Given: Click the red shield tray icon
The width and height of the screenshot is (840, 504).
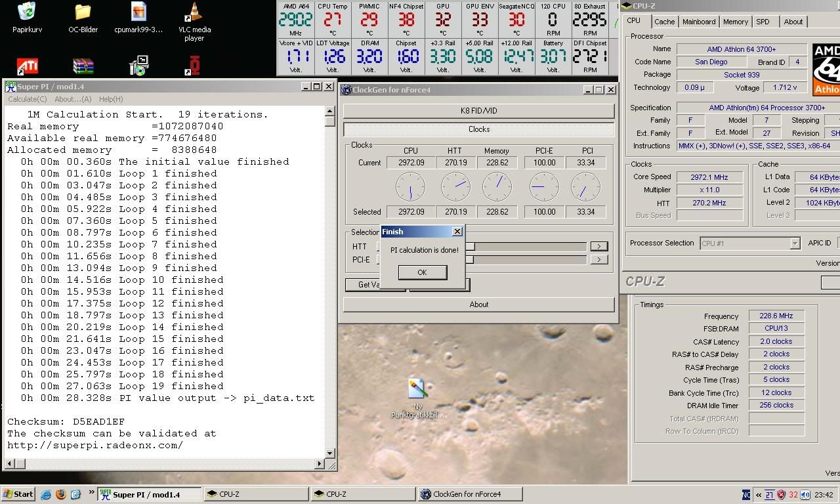Looking at the screenshot, I should point(781,495).
